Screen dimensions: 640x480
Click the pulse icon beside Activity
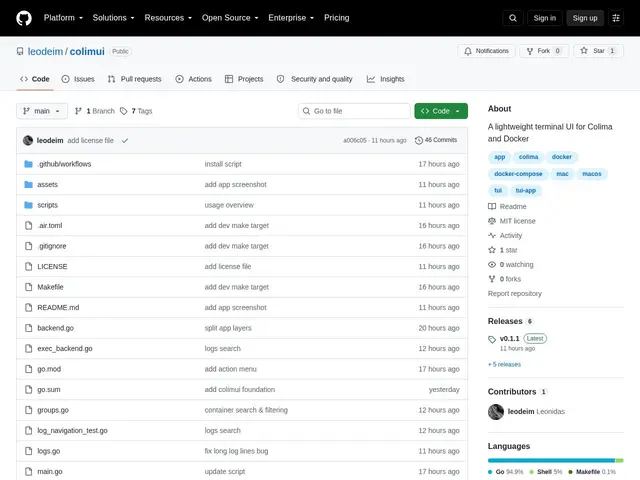click(x=492, y=236)
